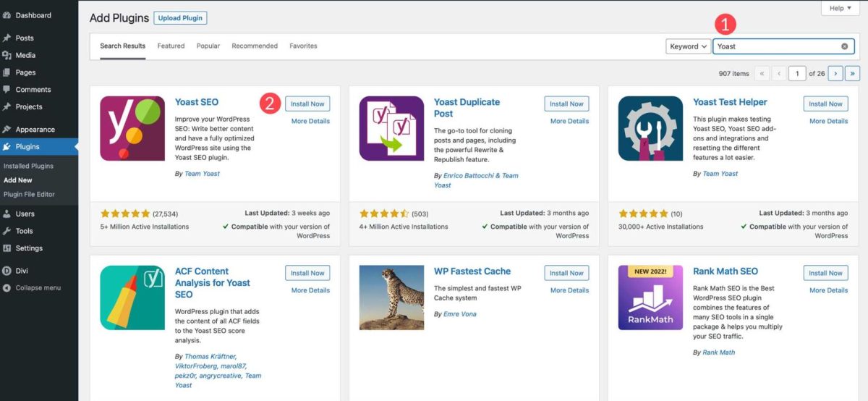Viewport: 868px width, 401px height.
Task: Click Yoast Test Helper title link
Action: [730, 102]
